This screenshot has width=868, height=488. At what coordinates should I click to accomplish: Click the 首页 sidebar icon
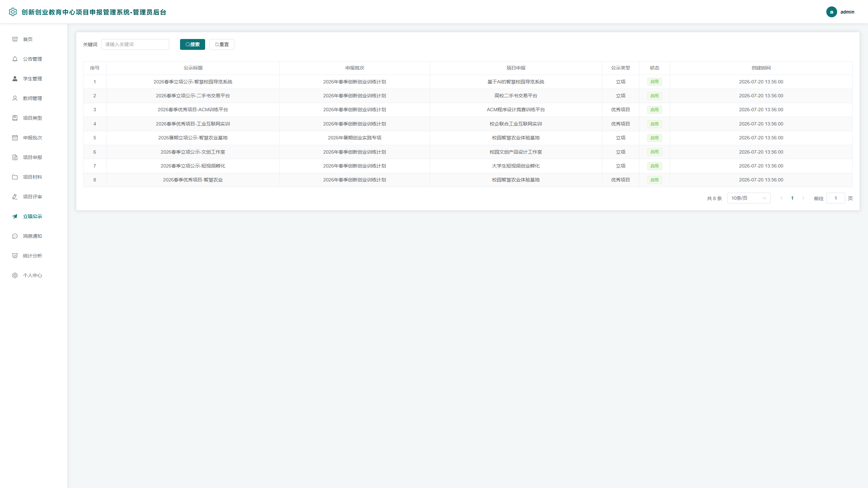tap(15, 39)
